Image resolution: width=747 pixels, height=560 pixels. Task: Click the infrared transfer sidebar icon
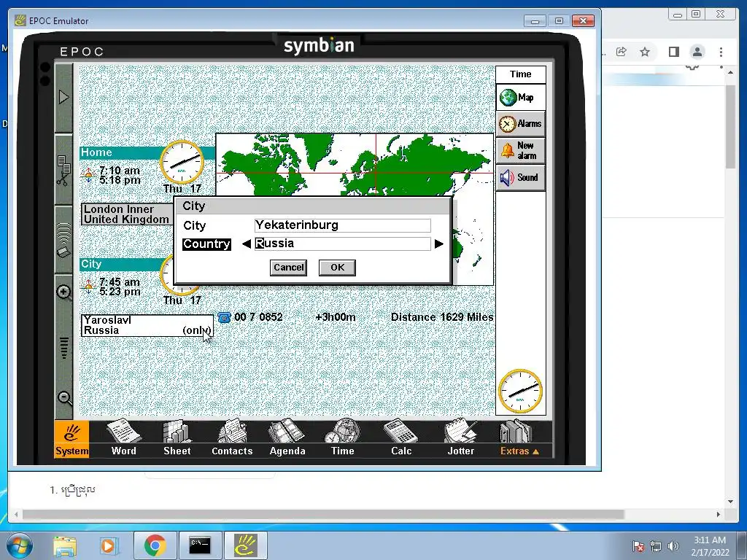point(63,239)
